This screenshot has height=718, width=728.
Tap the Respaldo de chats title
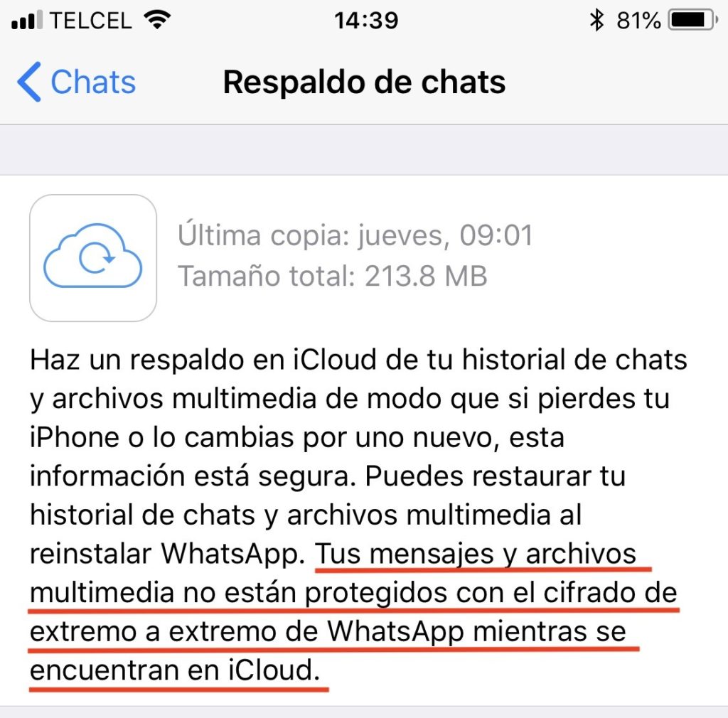365,82
